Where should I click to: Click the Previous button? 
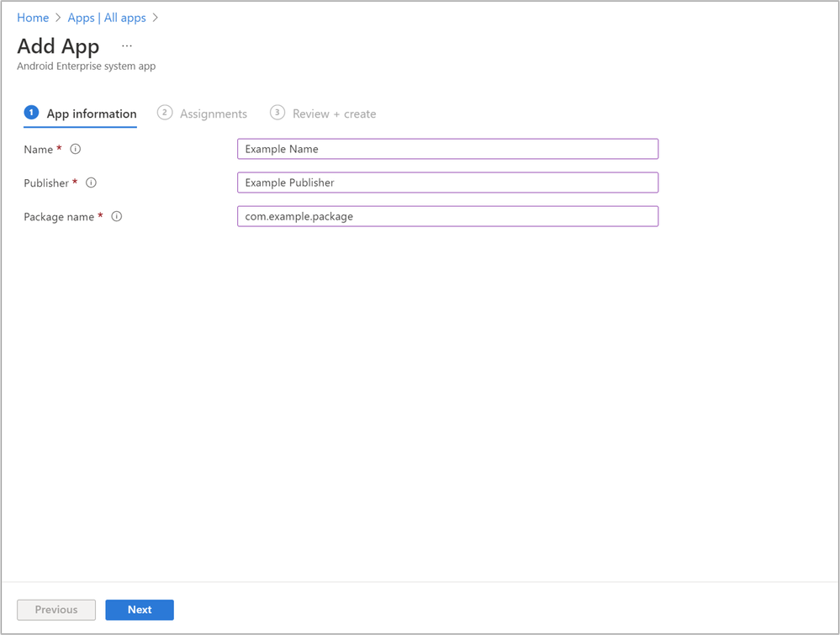point(56,610)
